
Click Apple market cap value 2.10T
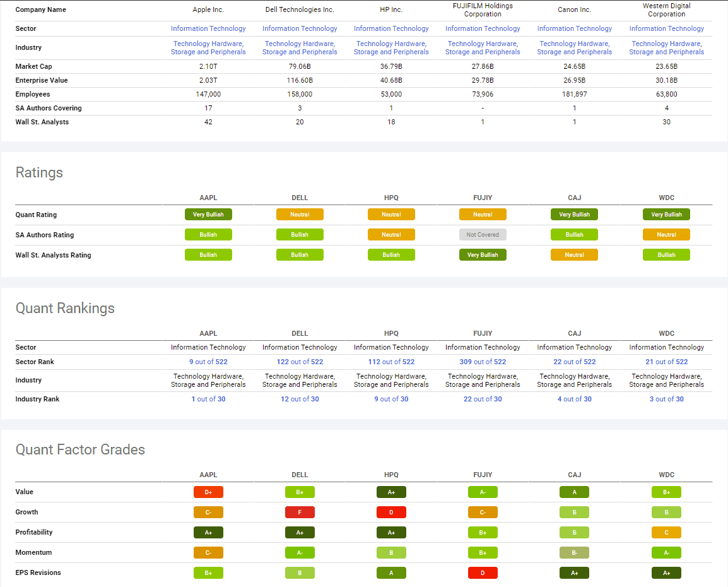click(208, 66)
